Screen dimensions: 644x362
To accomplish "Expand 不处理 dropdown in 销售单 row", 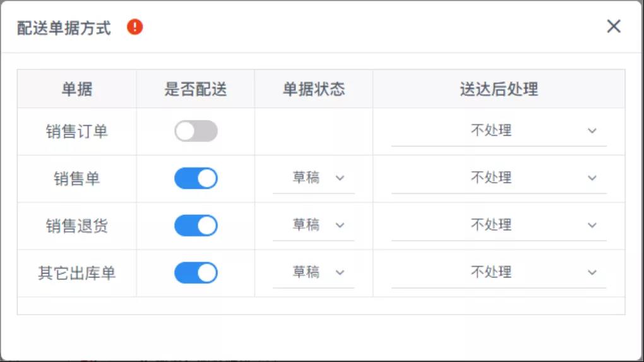I will point(499,178).
